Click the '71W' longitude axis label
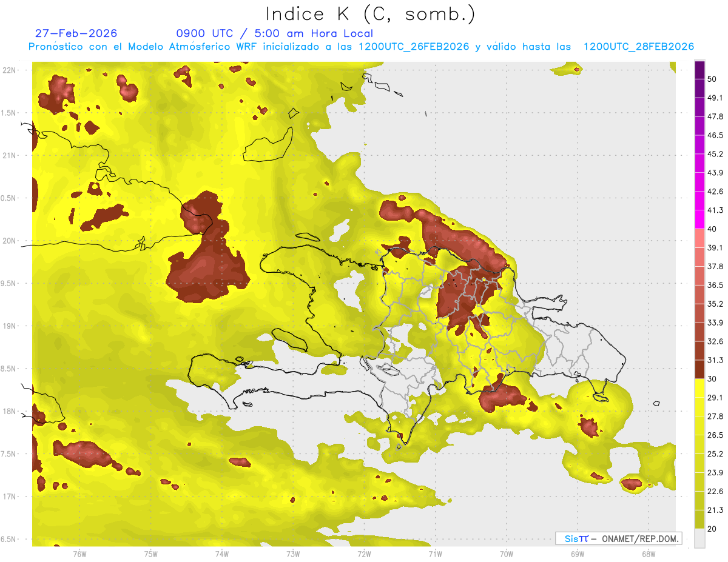Viewport: 728px width, 562px height. (435, 554)
